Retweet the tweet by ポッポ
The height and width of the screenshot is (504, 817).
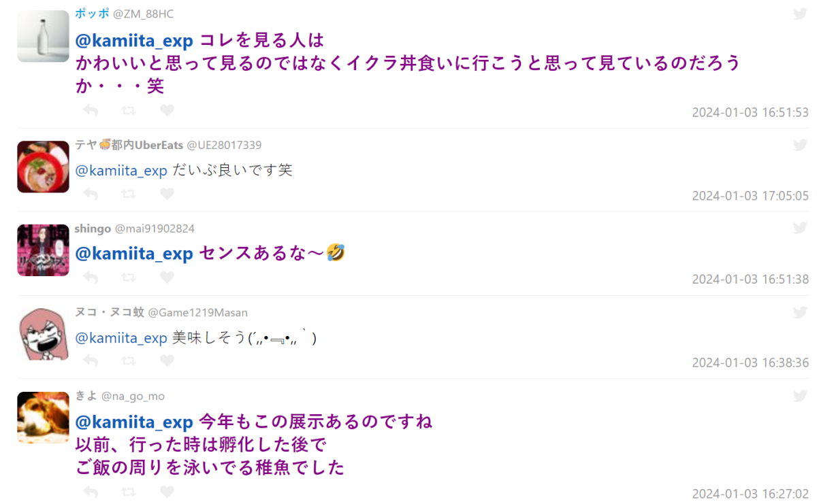[x=129, y=110]
